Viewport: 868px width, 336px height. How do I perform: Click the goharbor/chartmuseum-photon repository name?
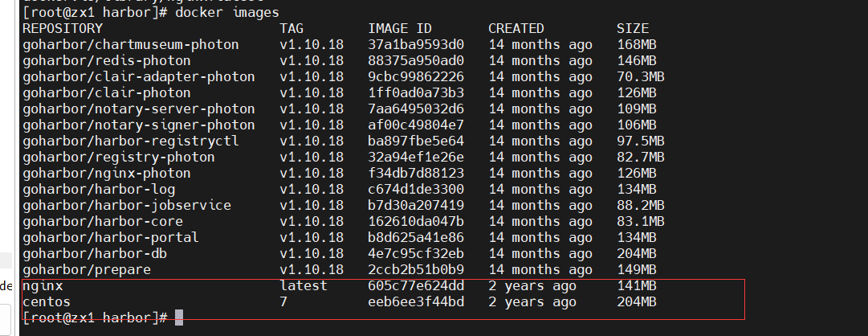tap(131, 45)
